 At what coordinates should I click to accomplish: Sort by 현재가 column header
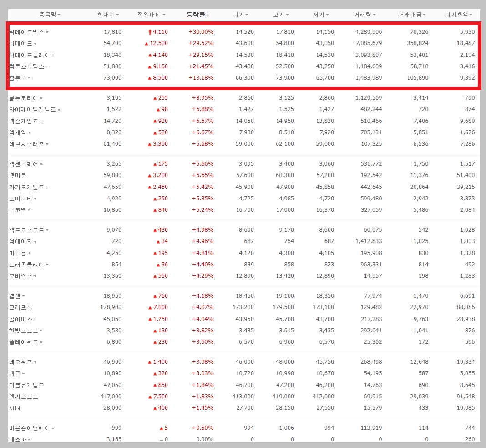pyautogui.click(x=108, y=15)
